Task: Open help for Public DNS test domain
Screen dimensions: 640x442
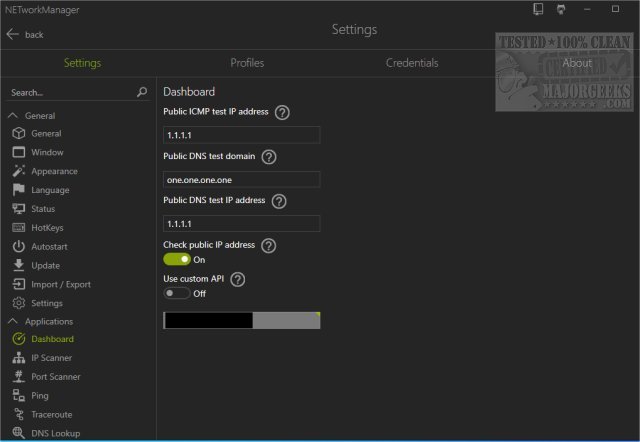Action: pos(269,157)
